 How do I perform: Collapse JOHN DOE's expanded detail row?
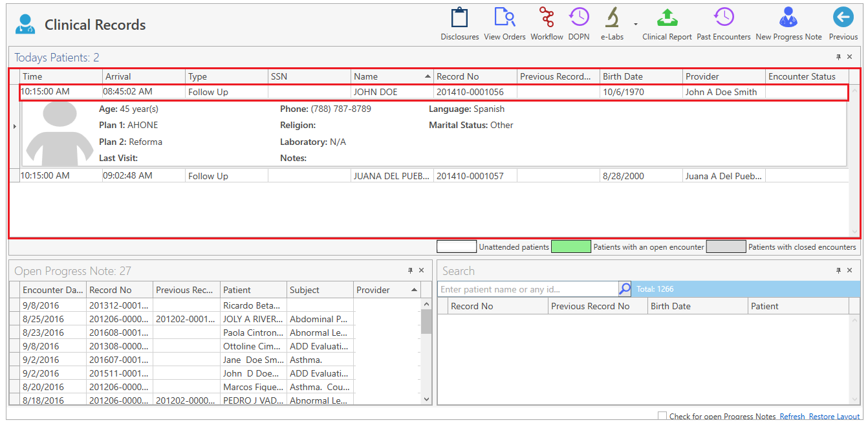click(14, 127)
